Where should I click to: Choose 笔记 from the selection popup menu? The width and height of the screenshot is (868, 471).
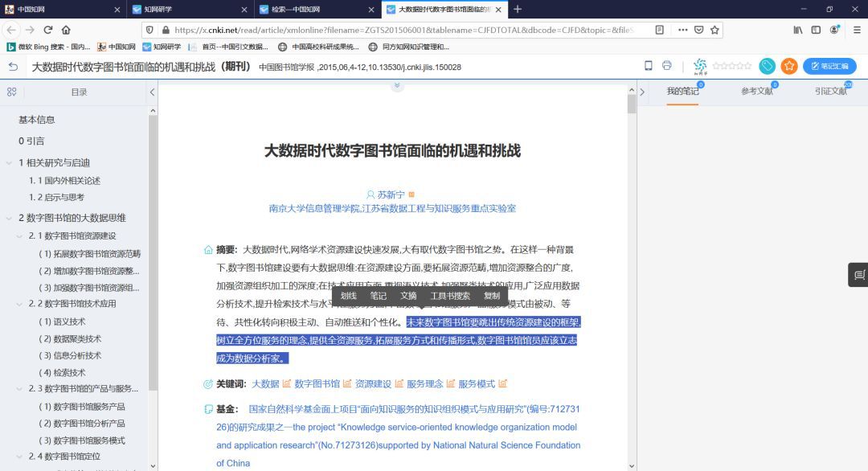378,296
